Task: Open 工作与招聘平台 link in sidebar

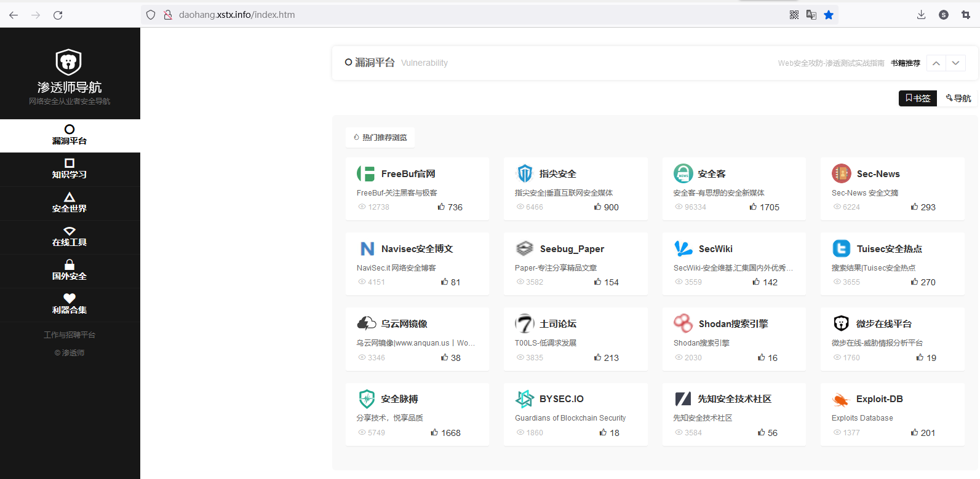Action: click(70, 335)
